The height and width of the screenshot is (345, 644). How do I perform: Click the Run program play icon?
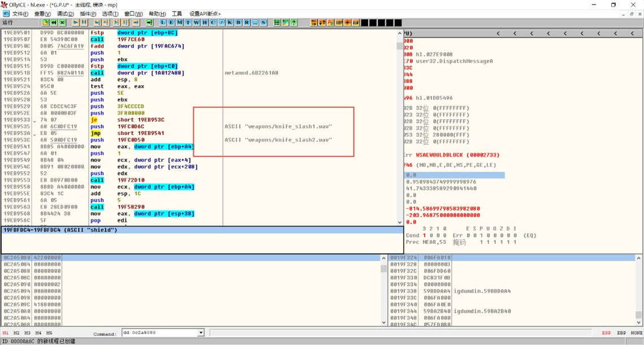pos(76,23)
